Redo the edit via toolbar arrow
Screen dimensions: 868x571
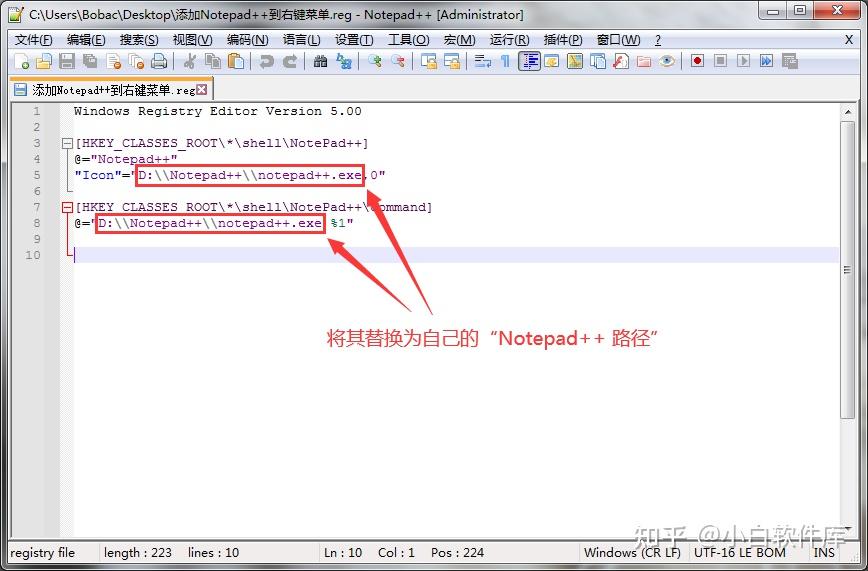pos(290,61)
